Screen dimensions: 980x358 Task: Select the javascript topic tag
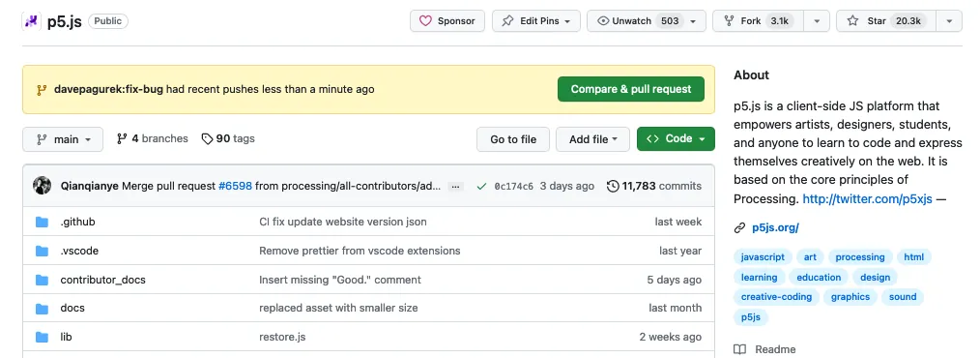pyautogui.click(x=763, y=256)
